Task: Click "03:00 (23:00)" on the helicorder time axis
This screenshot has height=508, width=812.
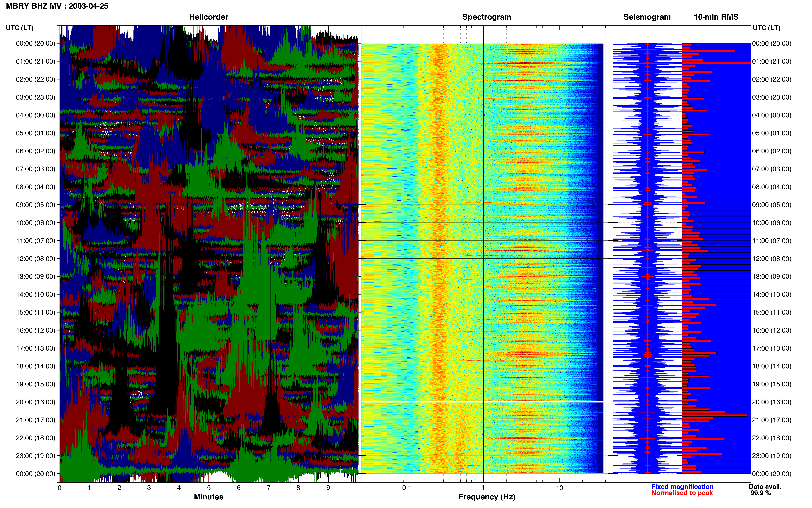Action: (36, 97)
